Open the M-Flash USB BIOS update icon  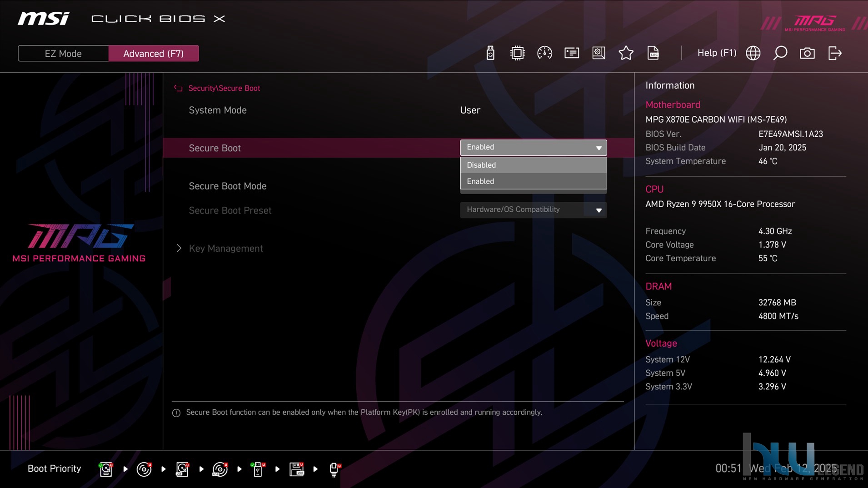pos(490,53)
